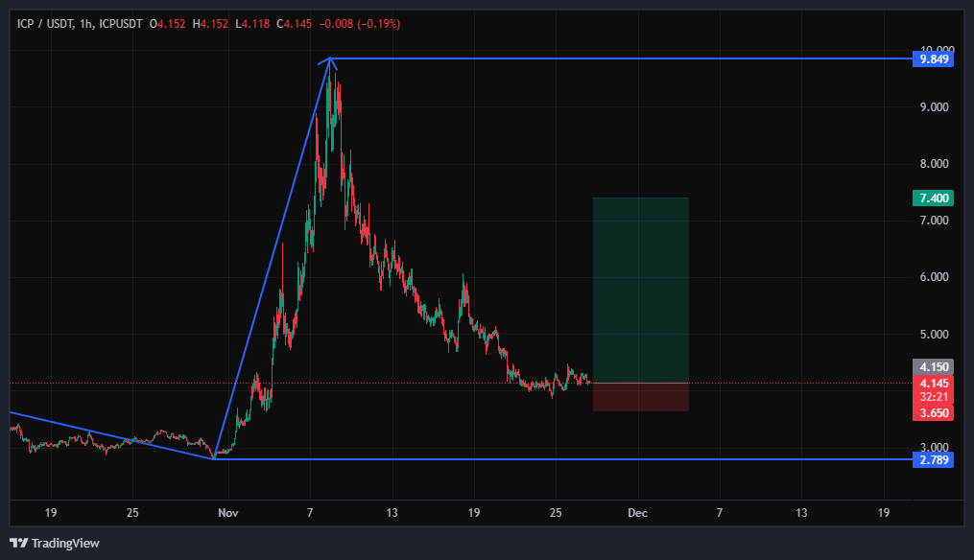Select the 9.849 blue price label

[x=933, y=59]
